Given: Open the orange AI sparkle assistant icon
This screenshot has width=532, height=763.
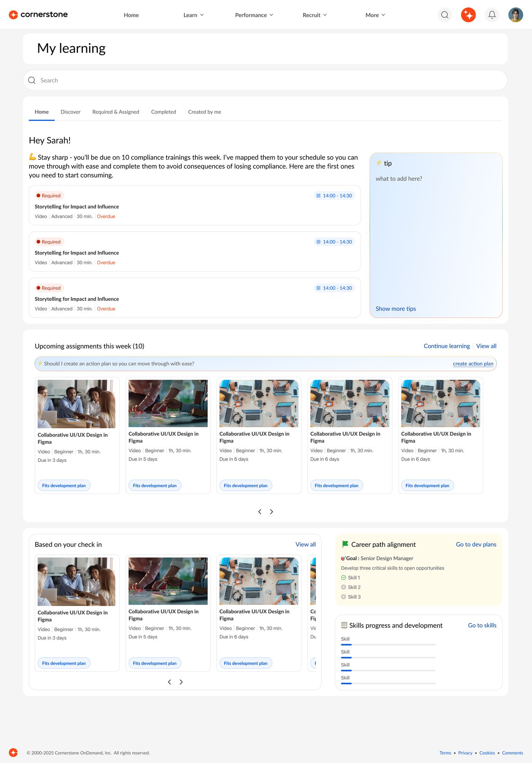Looking at the screenshot, I should coord(468,15).
